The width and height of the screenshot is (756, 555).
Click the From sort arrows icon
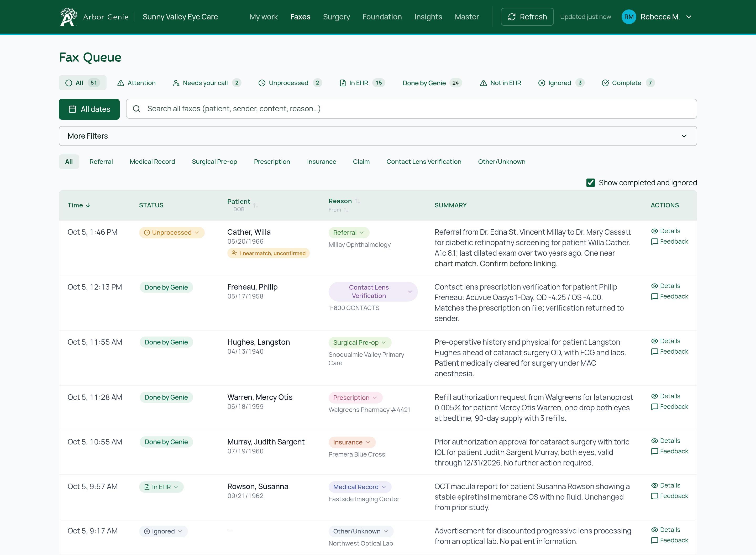coord(346,210)
